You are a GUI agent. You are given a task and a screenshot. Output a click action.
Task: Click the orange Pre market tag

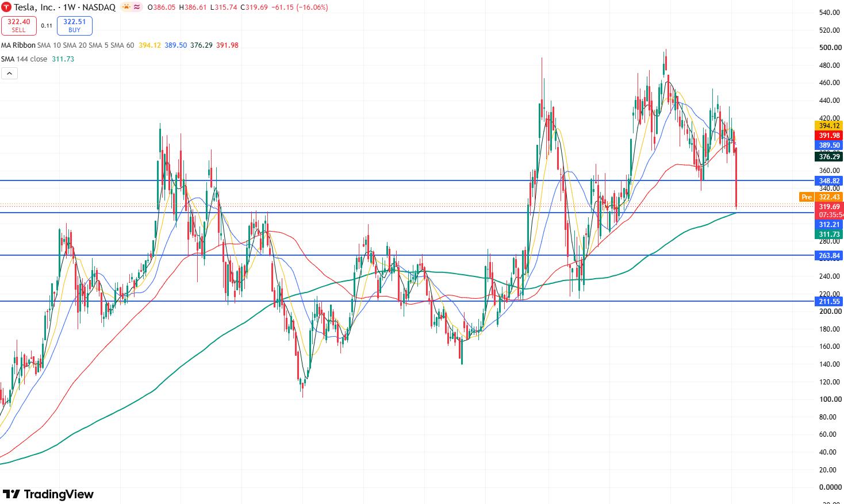[x=807, y=197]
